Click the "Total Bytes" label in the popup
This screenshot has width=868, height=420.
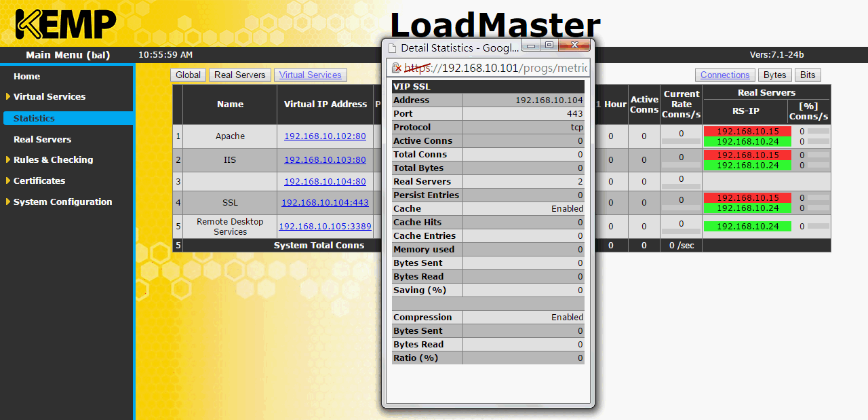click(x=418, y=168)
